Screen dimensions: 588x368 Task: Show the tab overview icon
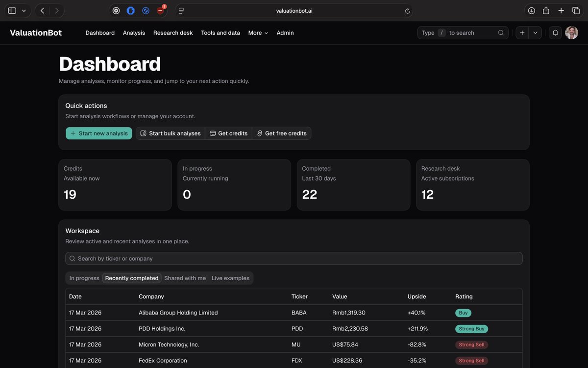click(x=576, y=10)
